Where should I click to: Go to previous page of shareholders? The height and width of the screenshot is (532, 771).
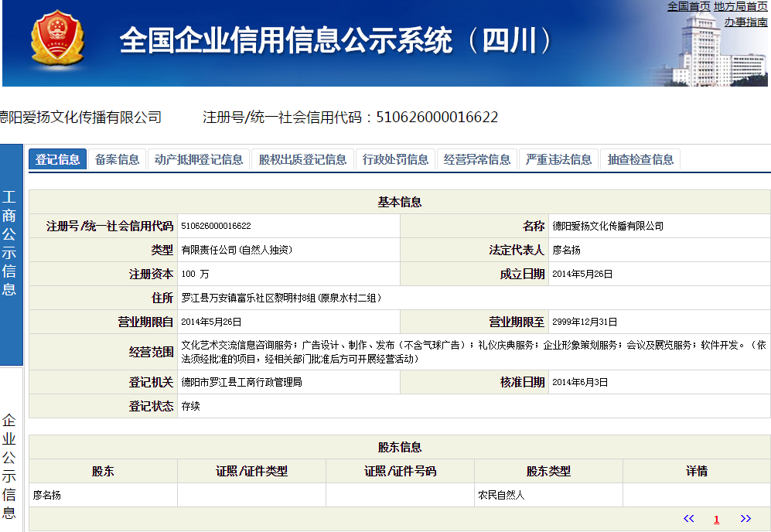tap(688, 519)
